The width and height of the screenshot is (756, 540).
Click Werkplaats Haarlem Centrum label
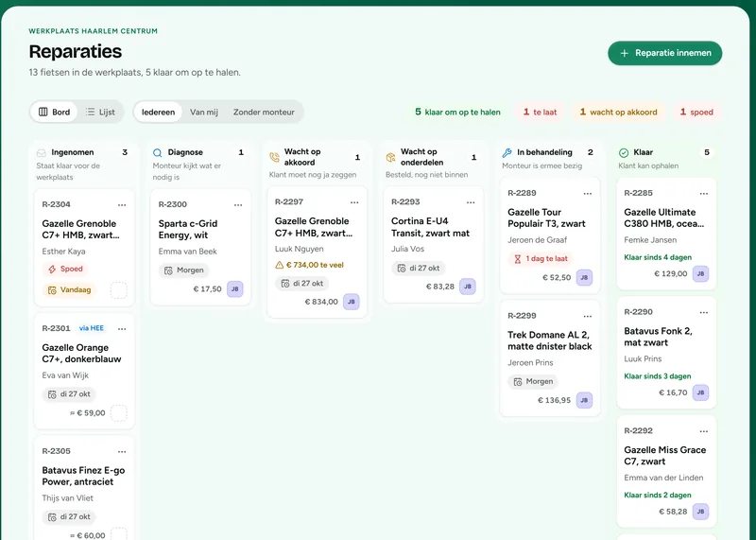pos(93,31)
